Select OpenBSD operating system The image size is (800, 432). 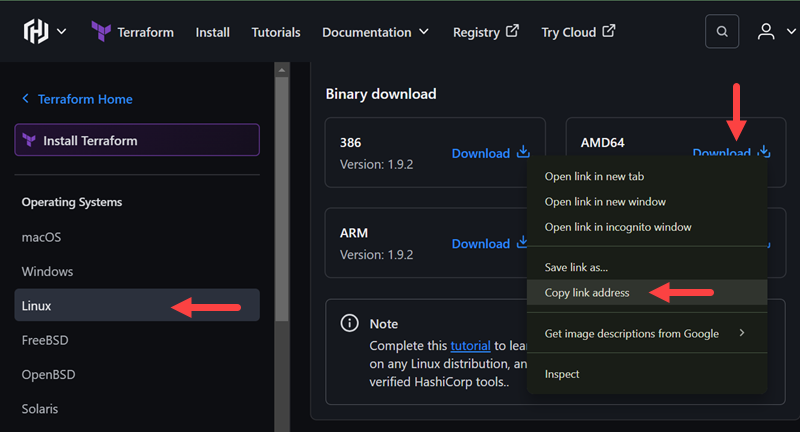pyautogui.click(x=48, y=374)
